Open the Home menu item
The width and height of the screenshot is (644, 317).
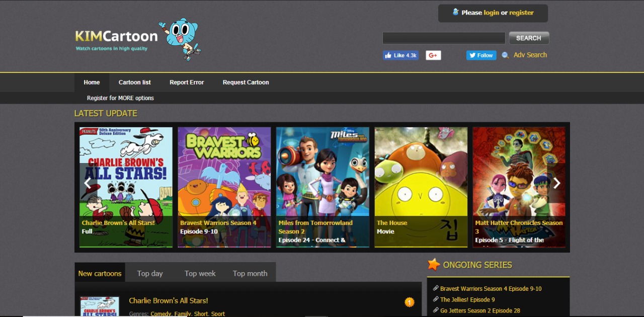point(92,82)
